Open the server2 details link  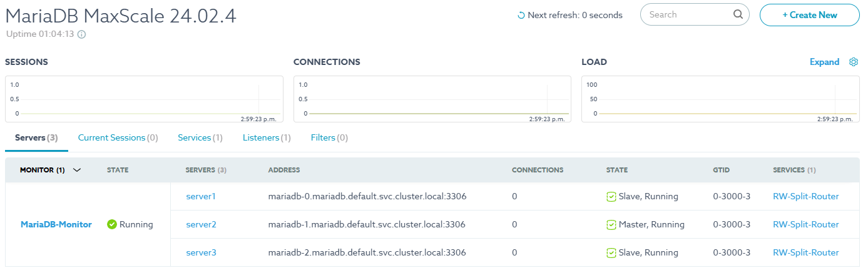201,224
